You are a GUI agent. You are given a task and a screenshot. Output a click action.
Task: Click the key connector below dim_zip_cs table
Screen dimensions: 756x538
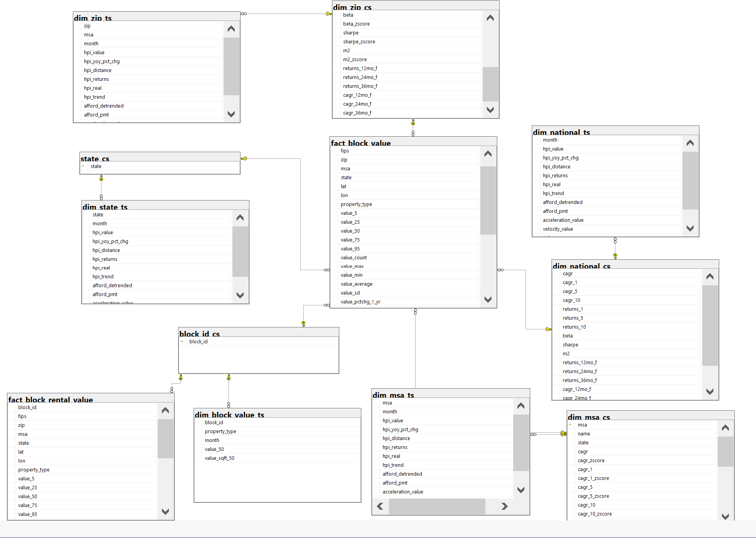tap(412, 124)
